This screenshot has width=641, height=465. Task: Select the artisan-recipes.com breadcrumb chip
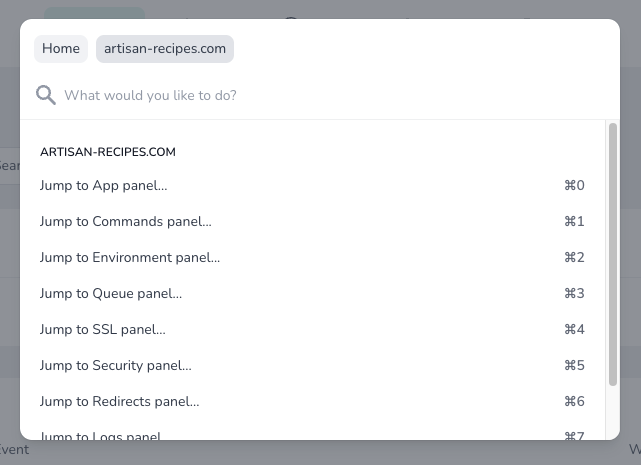pyautogui.click(x=165, y=49)
